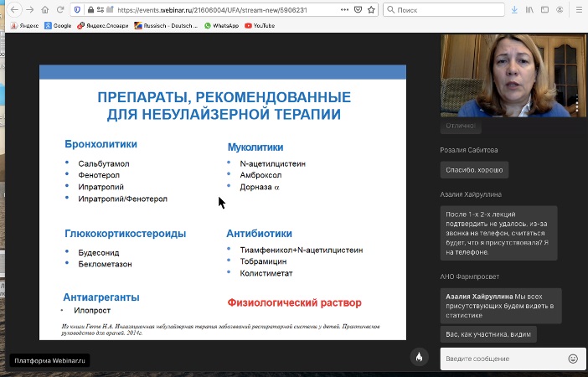This screenshot has width=588, height=377.
Task: Open the YouTube bookmark
Action: pyautogui.click(x=260, y=25)
